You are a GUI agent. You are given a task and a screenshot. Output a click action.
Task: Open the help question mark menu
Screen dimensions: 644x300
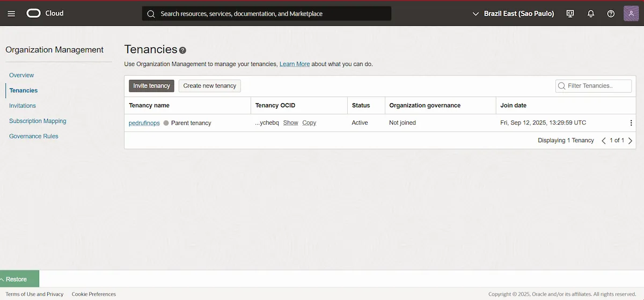611,13
